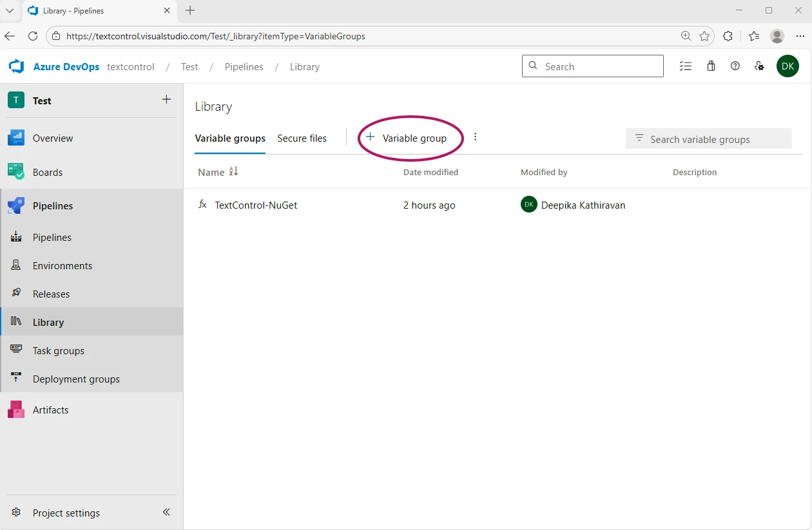Collapse the sidebar with the chevron
Viewport: 812px width, 530px height.
click(166, 512)
